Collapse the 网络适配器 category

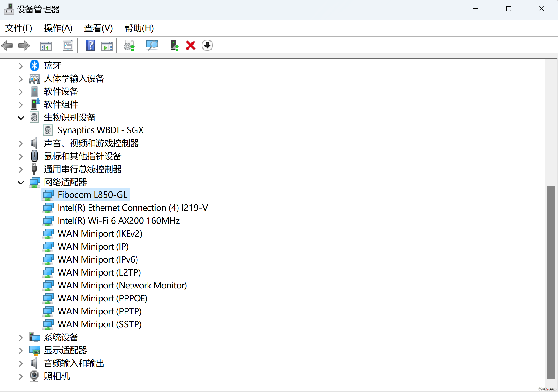coord(21,183)
